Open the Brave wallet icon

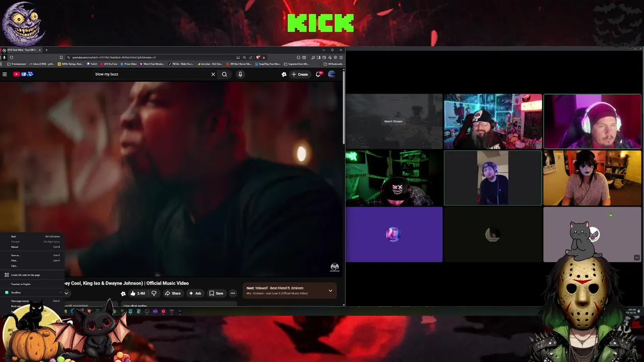click(x=324, y=57)
